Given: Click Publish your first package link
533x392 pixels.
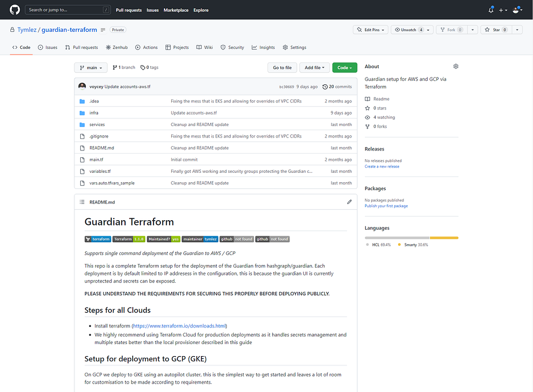Looking at the screenshot, I should [x=386, y=206].
